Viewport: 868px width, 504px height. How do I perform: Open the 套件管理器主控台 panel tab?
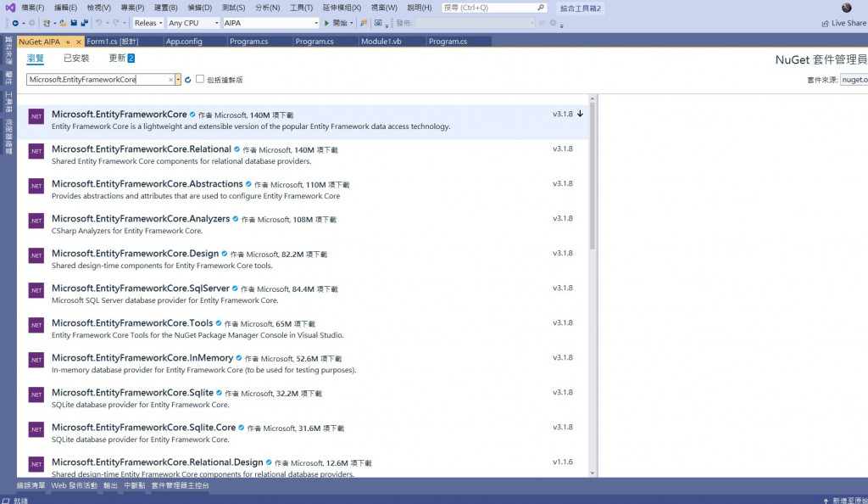point(181,485)
